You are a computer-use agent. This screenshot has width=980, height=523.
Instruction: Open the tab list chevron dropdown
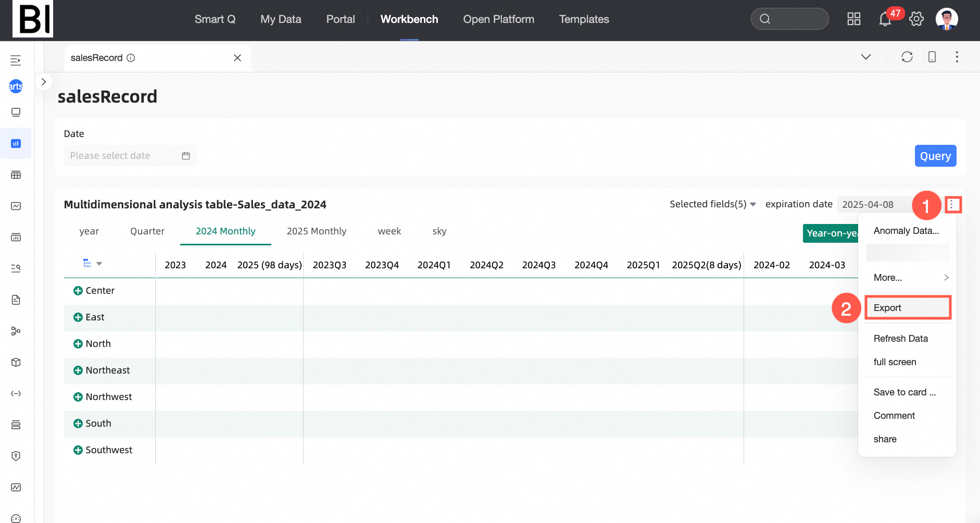(865, 57)
